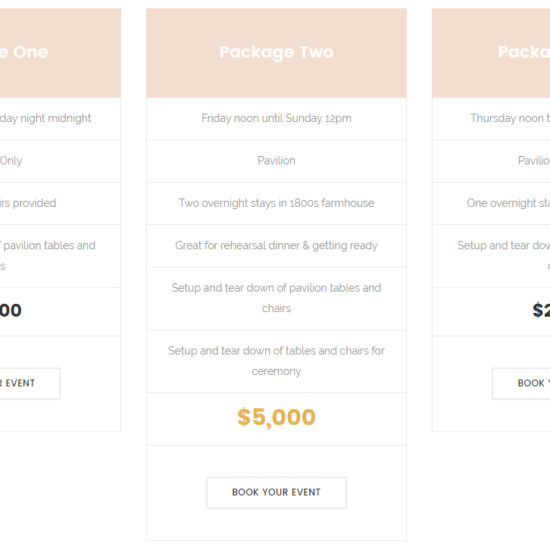Screen dimensions: 550x550
Task: Click the third package header banner
Action: point(491,53)
